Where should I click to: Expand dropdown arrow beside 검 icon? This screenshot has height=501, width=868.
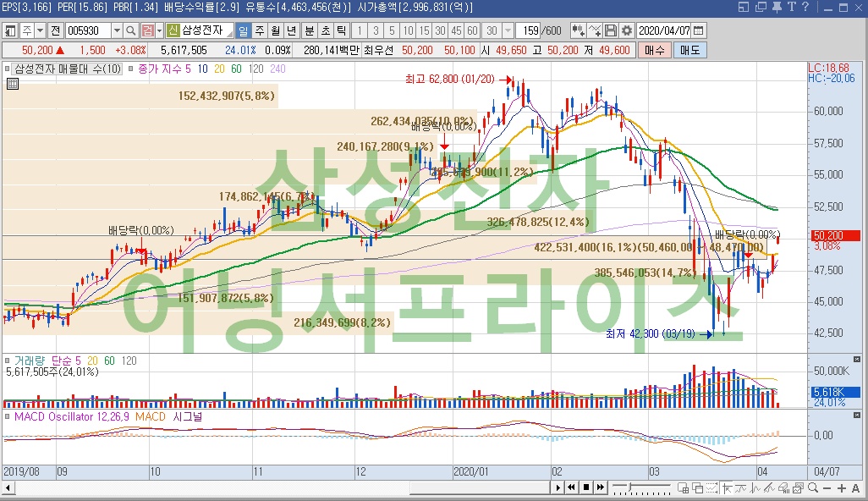click(159, 30)
